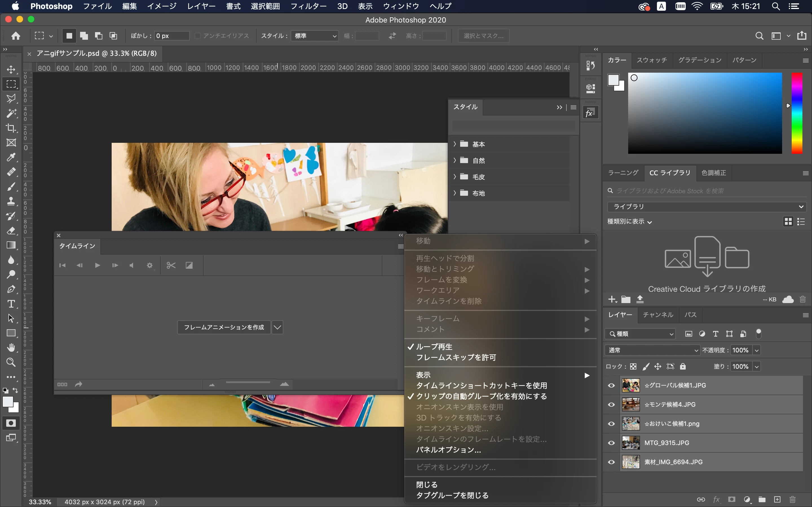Click the フレームアニメーションを作成 button
812x507 pixels.
[x=224, y=327]
